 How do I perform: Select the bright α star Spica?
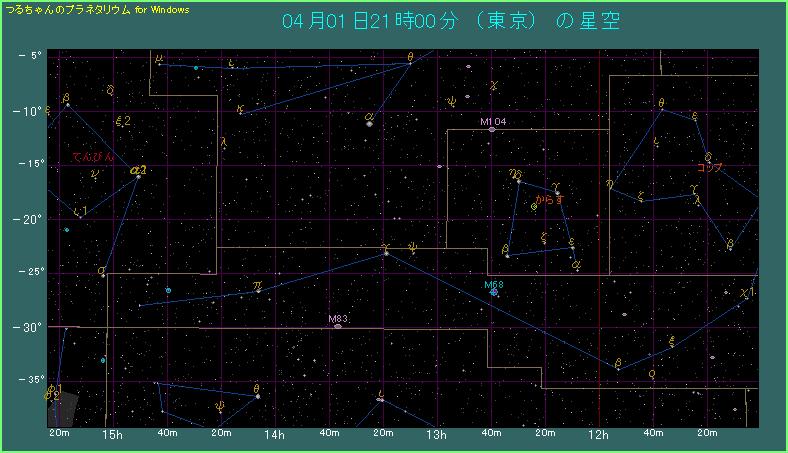click(x=370, y=123)
